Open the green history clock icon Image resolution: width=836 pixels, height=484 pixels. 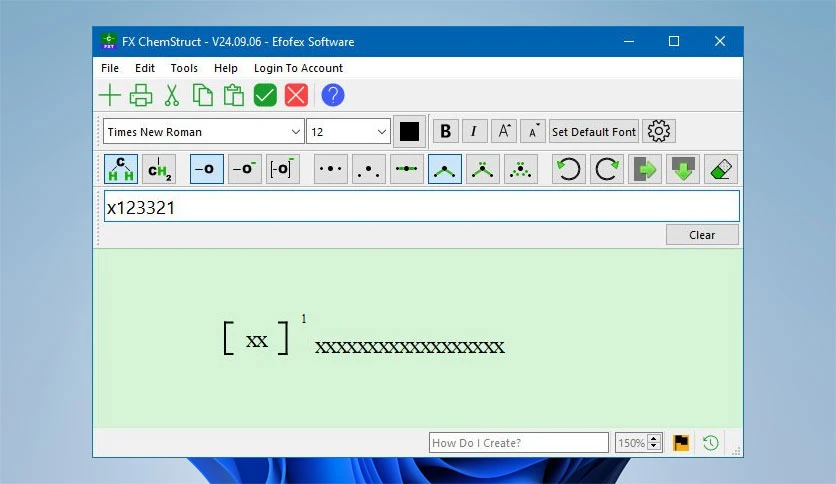[x=711, y=442]
